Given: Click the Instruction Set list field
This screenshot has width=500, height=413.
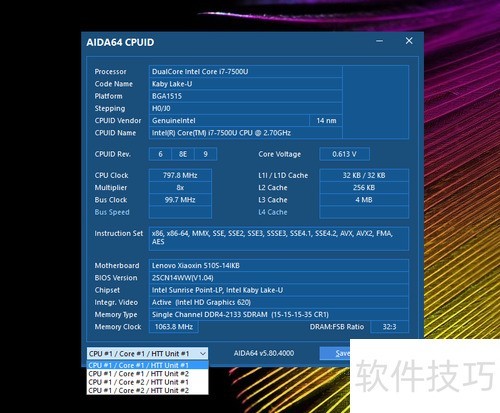Looking at the screenshot, I should (x=279, y=239).
